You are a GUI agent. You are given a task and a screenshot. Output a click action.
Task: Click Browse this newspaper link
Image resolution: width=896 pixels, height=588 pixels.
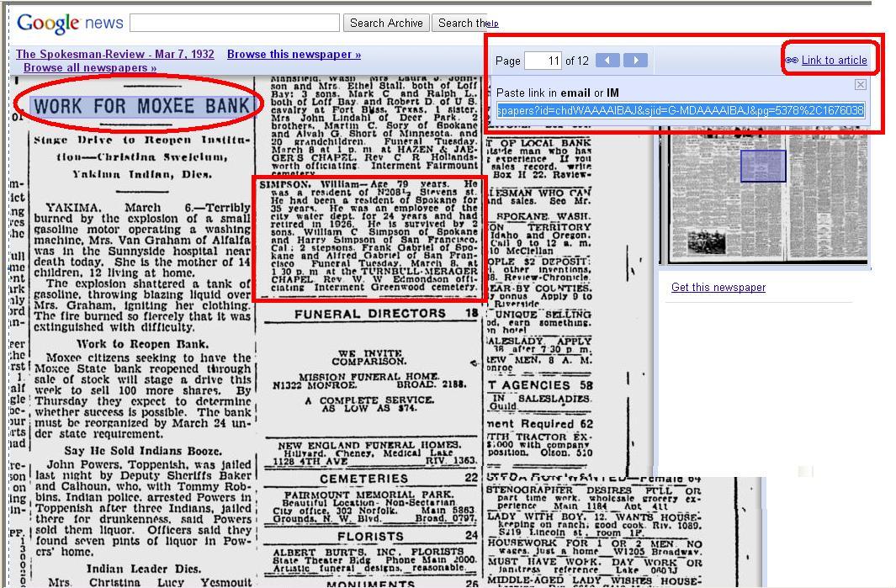[294, 54]
